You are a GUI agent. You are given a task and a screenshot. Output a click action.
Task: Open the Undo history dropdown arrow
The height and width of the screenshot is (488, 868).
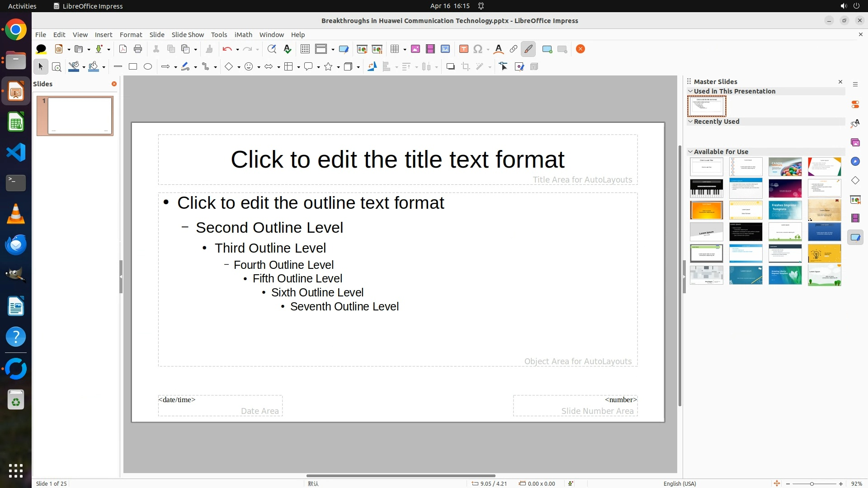point(237,49)
